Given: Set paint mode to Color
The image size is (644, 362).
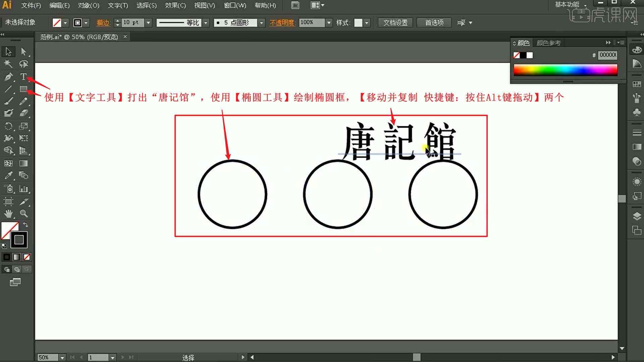Looking at the screenshot, I should 6,257.
